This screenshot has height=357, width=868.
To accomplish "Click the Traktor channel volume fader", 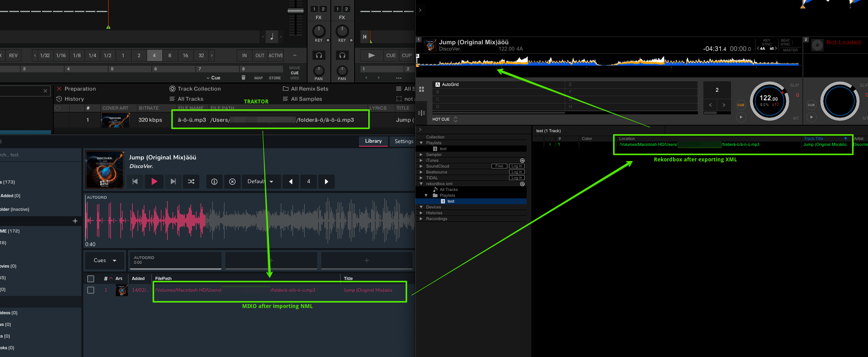I will (x=295, y=11).
